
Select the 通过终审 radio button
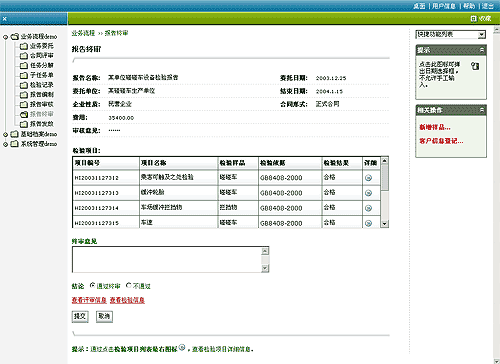click(92, 285)
